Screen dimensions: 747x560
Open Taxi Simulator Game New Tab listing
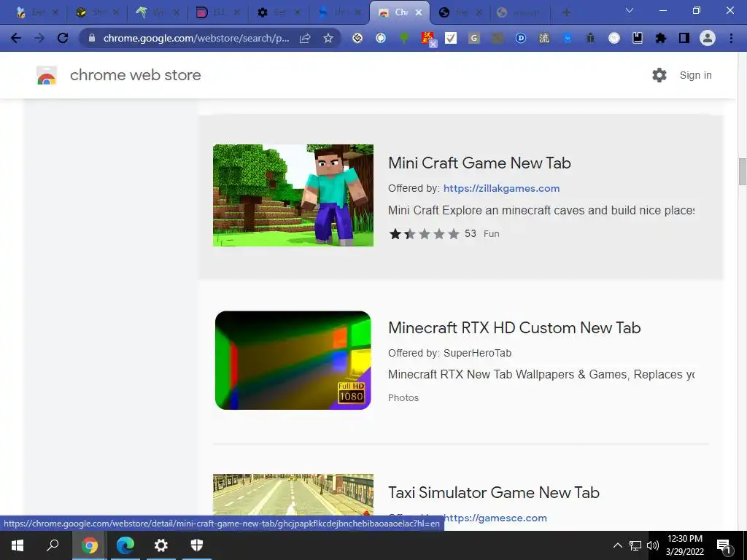coord(494,492)
